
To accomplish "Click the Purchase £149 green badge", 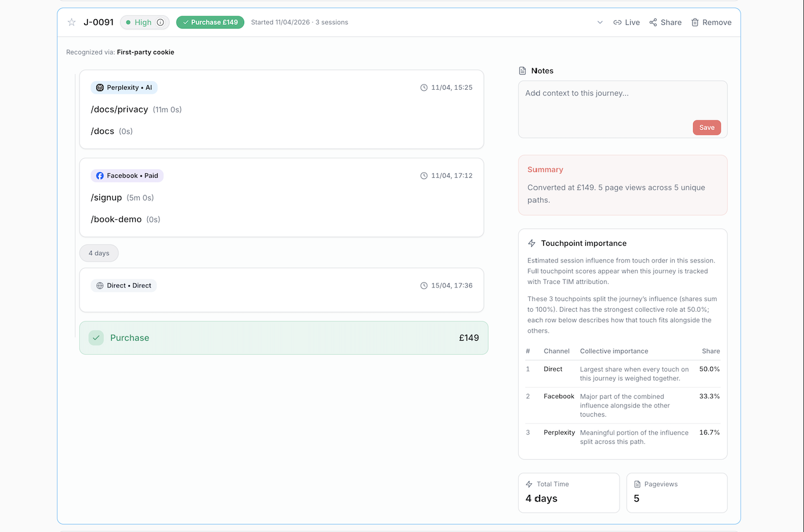I will [x=210, y=23].
